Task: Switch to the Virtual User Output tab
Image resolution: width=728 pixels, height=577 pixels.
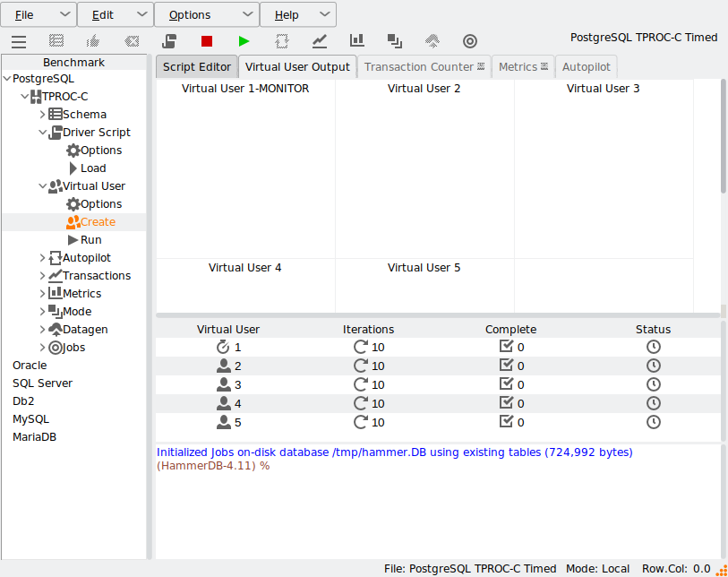Action: [297, 67]
